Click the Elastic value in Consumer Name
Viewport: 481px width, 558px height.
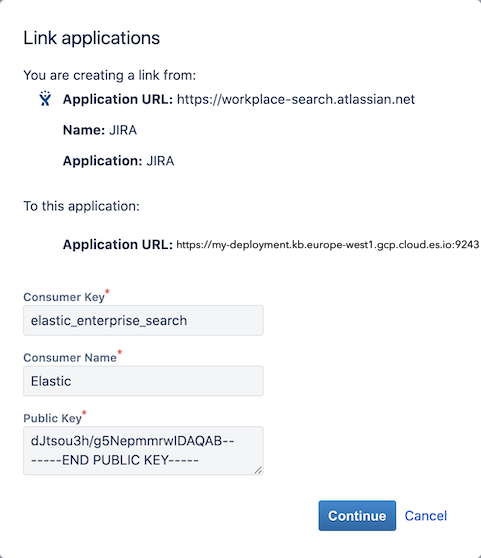click(51, 381)
